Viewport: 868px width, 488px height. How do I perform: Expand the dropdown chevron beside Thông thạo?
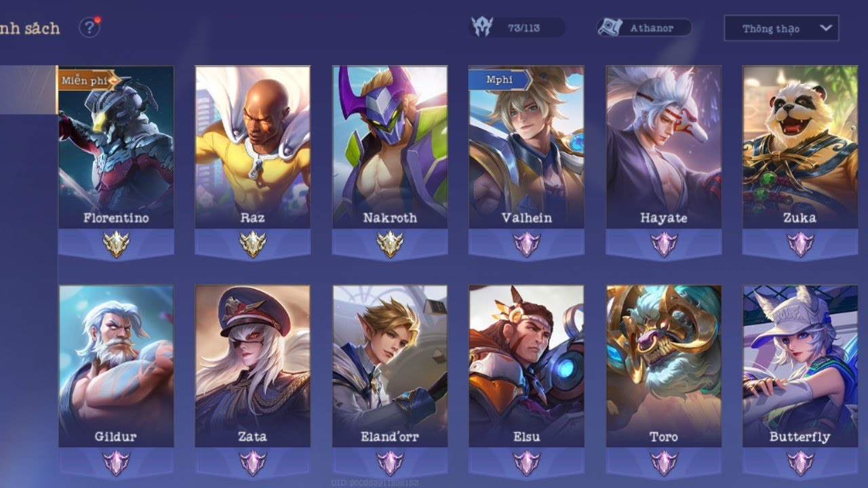(825, 28)
